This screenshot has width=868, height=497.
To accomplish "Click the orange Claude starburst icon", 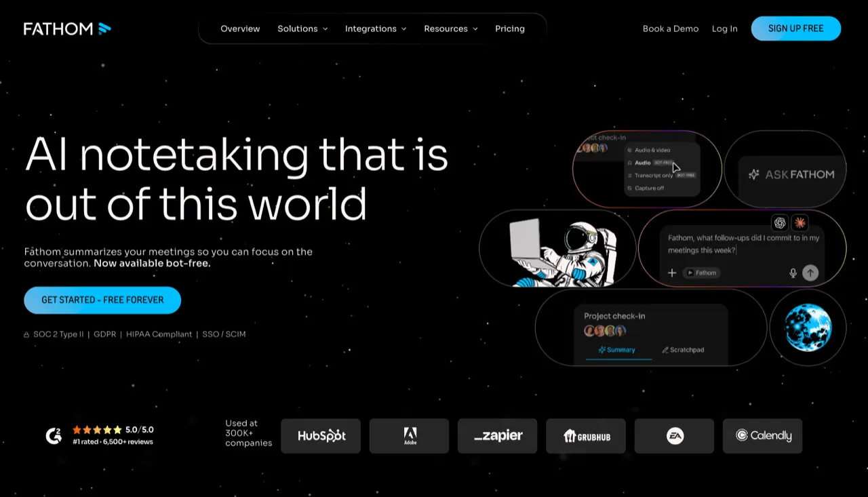I will pyautogui.click(x=800, y=222).
